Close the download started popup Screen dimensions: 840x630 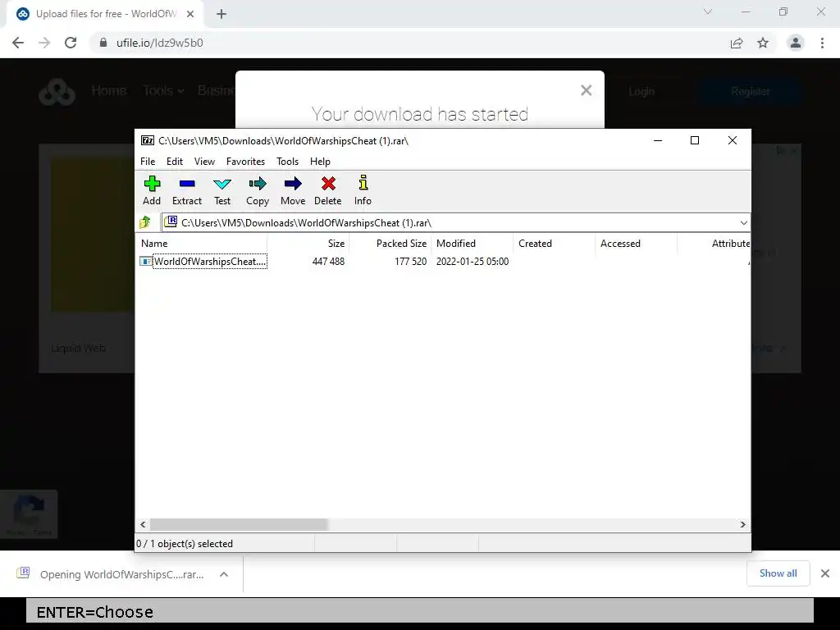click(586, 90)
